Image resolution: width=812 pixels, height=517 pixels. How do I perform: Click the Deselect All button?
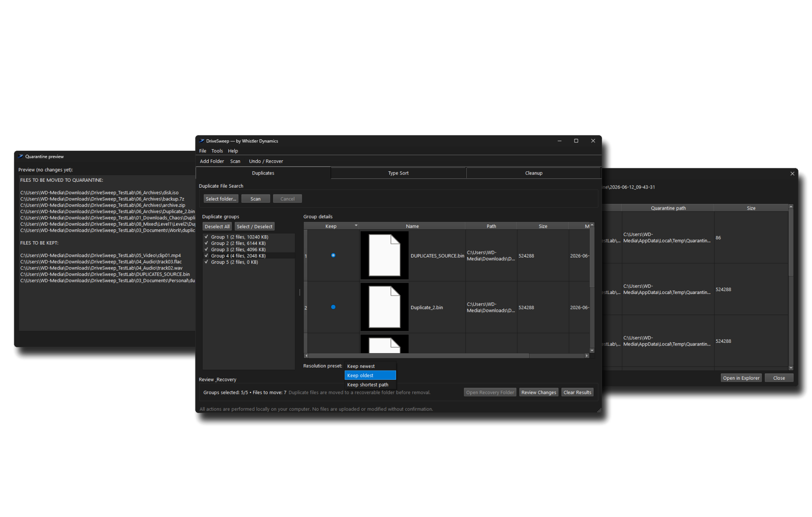[217, 227]
